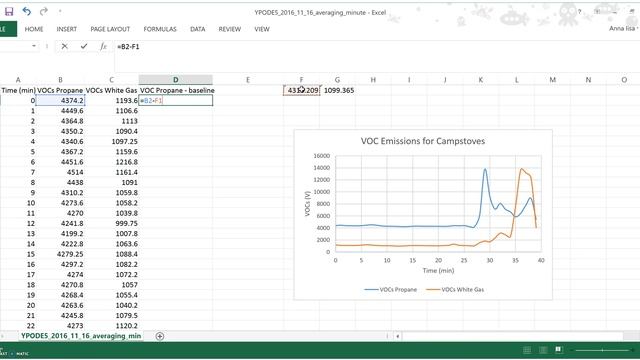This screenshot has height=360, width=640.
Task: Open the Name Box dropdown arrow
Action: click(x=34, y=46)
